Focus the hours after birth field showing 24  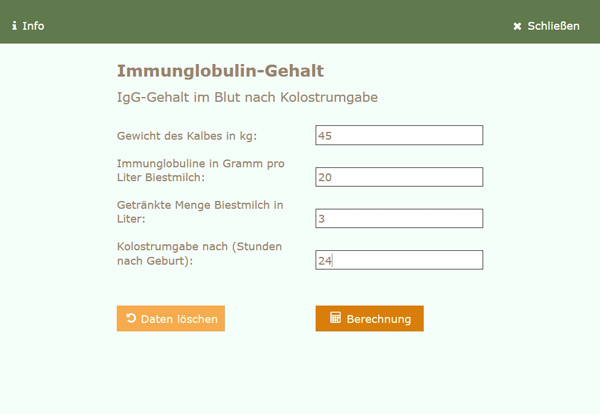click(399, 260)
